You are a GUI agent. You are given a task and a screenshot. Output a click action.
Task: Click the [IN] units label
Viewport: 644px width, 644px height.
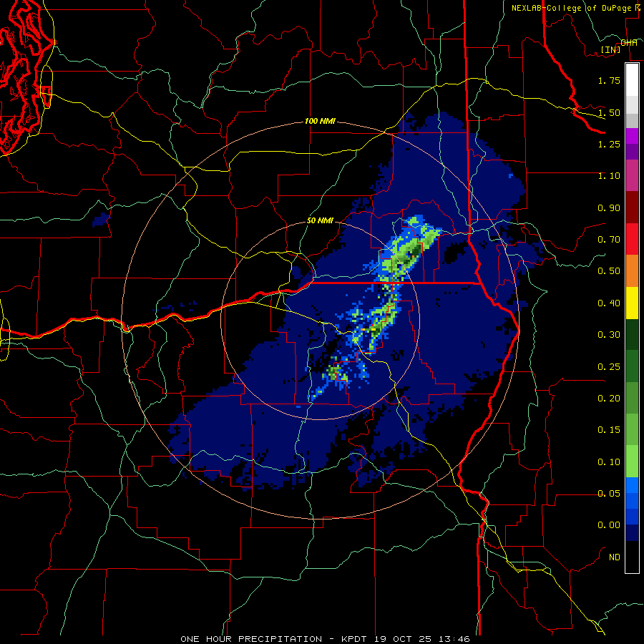[610, 49]
